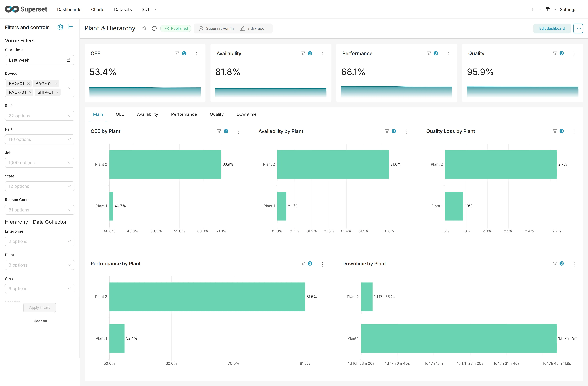Open Availability by Plant chart menu
Image resolution: width=588 pixels, height=386 pixels.
pos(406,132)
